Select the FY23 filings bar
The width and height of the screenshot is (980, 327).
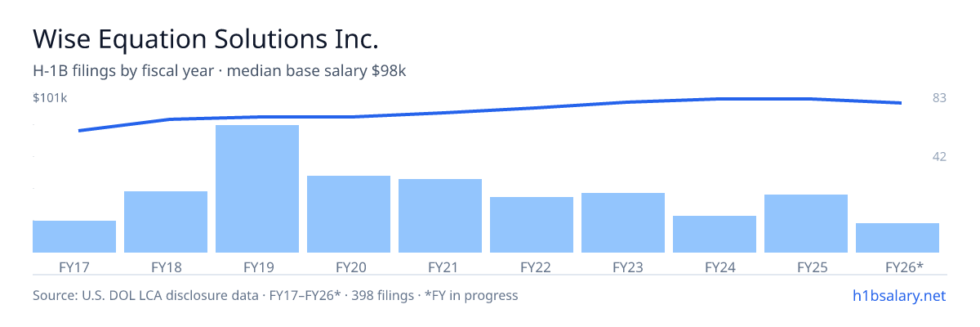623,222
